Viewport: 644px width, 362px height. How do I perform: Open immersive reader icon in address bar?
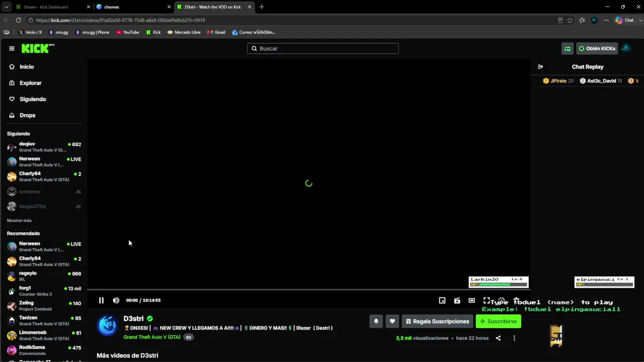tap(560, 20)
